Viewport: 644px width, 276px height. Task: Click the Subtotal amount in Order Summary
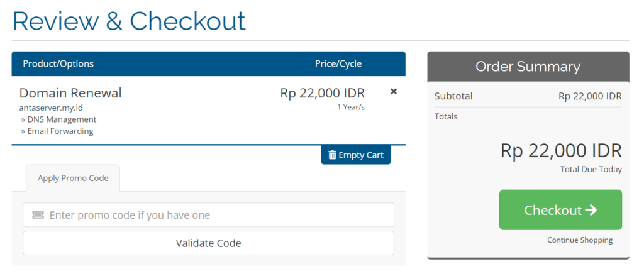tap(590, 96)
